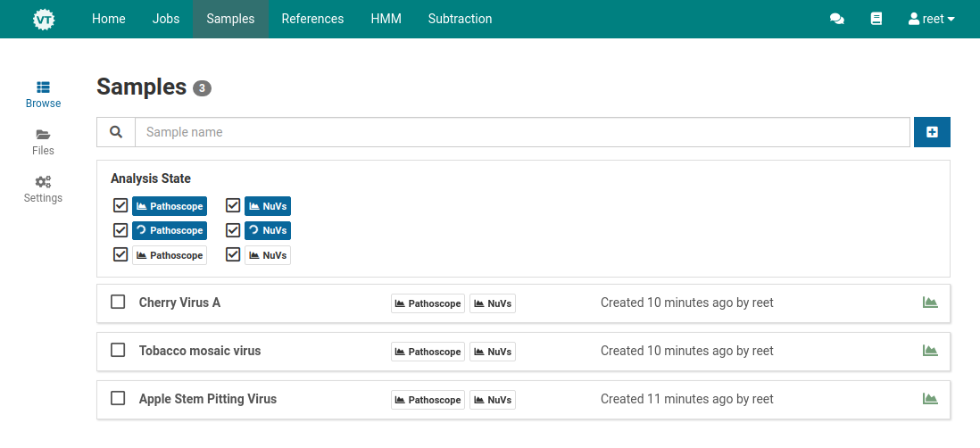Screen dimensions: 980x448
Task: Open the Jobs page
Action: 166,19
